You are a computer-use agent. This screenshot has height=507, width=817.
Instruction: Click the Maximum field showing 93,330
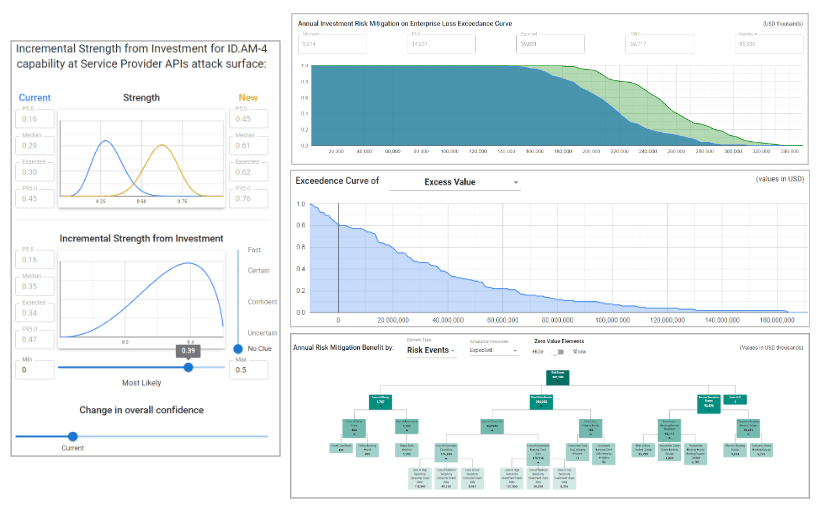769,44
